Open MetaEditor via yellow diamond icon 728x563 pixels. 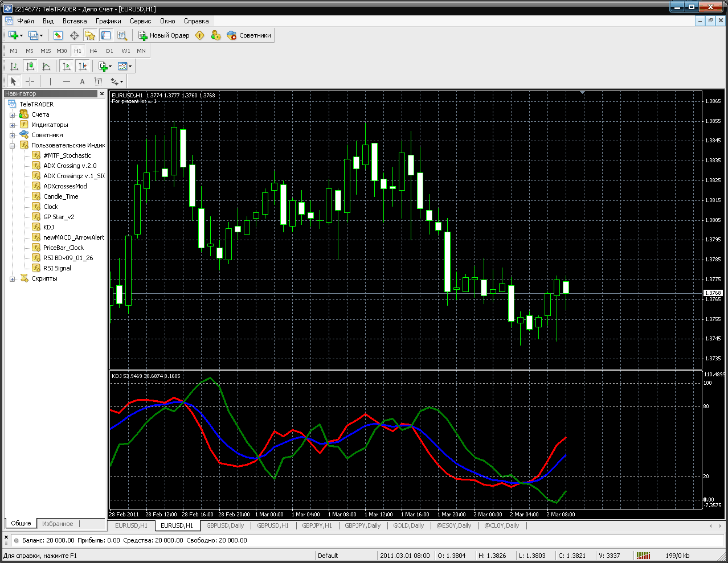[199, 35]
